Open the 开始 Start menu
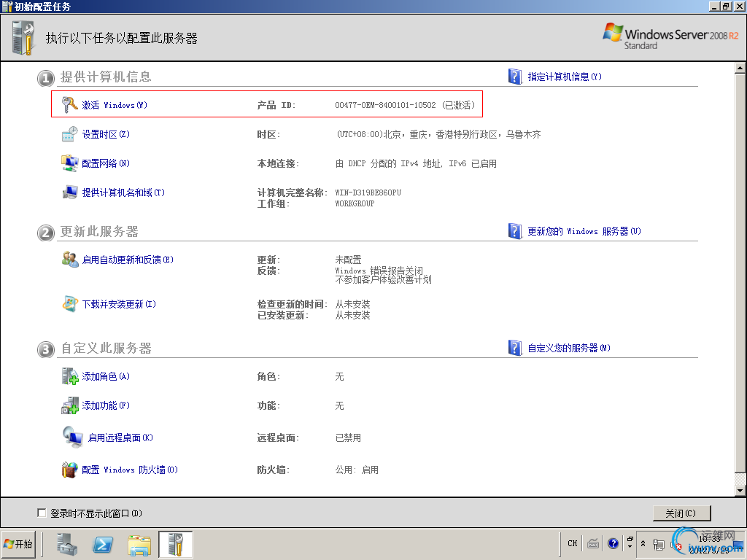 point(18,544)
